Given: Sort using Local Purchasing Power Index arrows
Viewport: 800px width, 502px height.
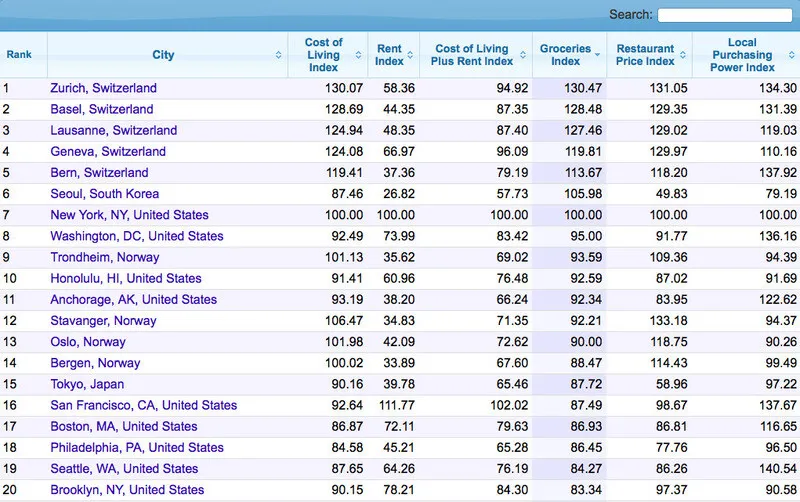Looking at the screenshot, I should coord(789,55).
